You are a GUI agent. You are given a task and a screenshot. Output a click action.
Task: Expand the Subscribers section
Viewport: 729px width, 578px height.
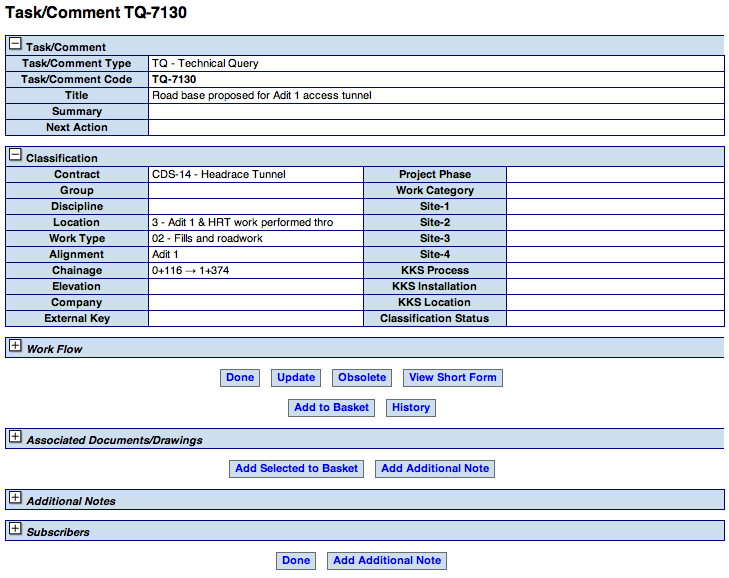[15, 529]
